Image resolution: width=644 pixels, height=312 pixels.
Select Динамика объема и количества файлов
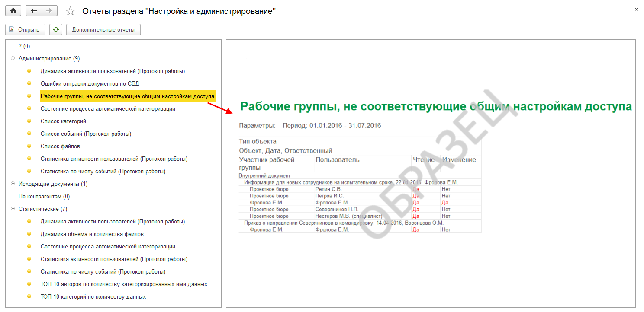click(x=92, y=234)
